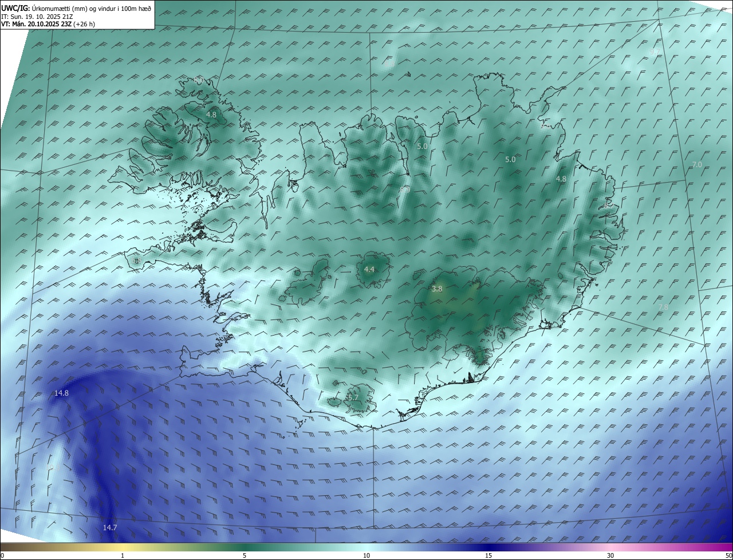
Task: Click the precipitable water color scale bar
Action: coord(366,547)
